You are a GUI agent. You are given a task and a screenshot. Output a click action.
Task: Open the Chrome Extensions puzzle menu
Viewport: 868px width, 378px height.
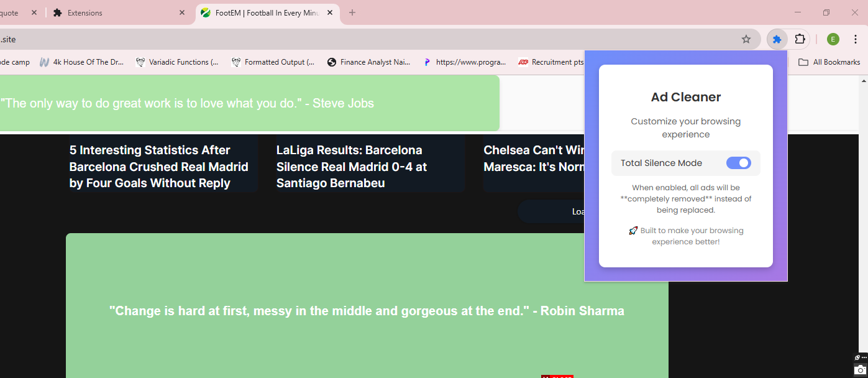point(800,39)
